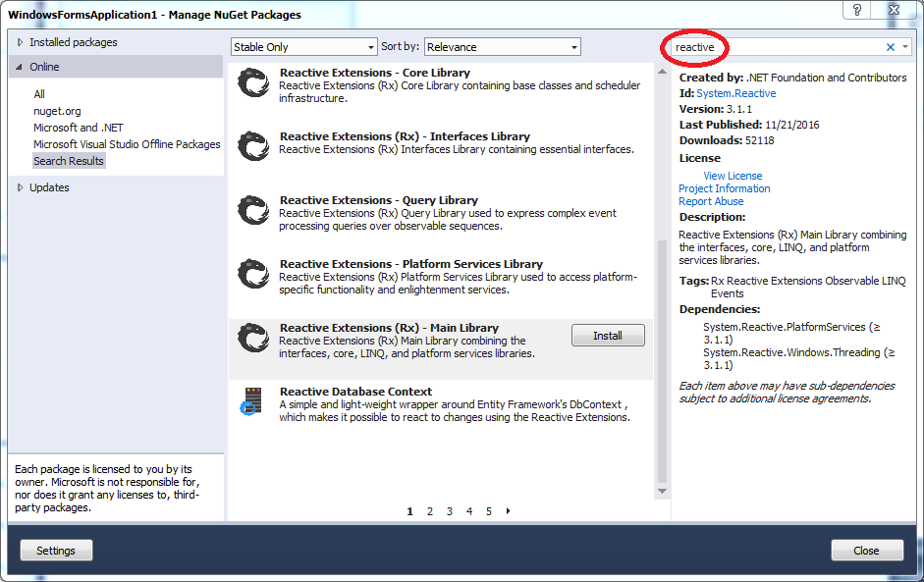Open the Sort by Relevance dropdown

[x=502, y=47]
